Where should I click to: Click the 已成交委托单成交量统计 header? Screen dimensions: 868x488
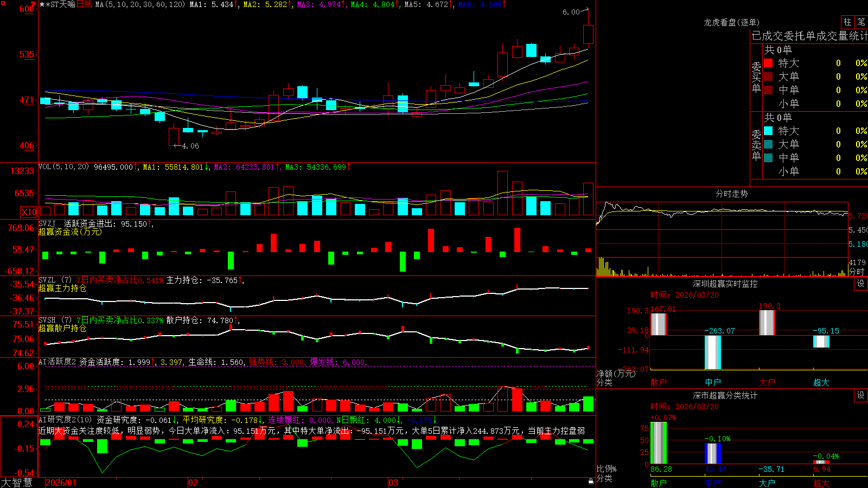809,36
